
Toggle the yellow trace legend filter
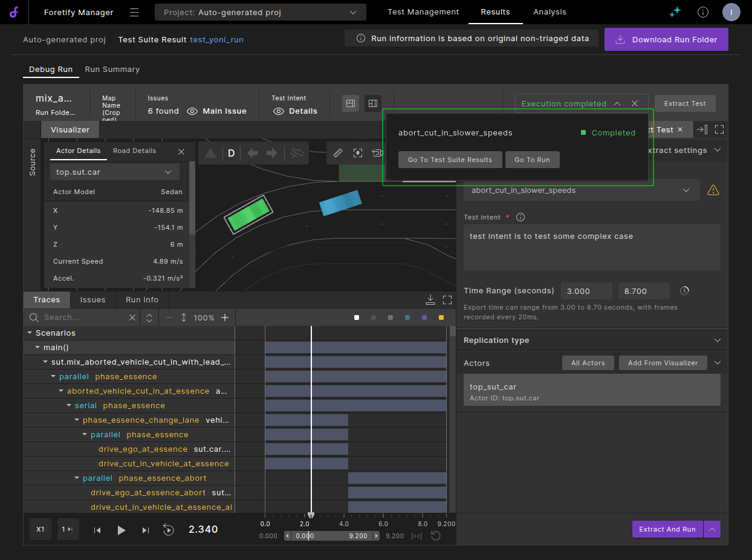pyautogui.click(x=441, y=317)
